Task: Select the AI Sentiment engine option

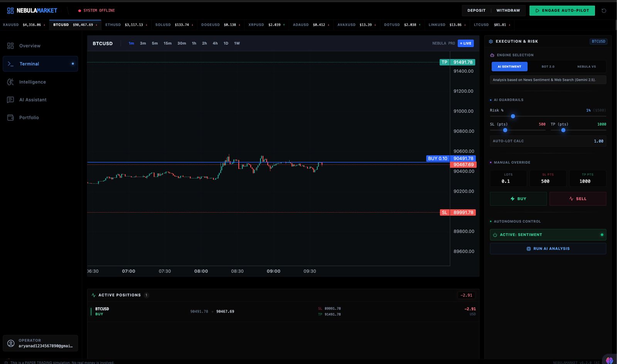Action: coord(509,67)
